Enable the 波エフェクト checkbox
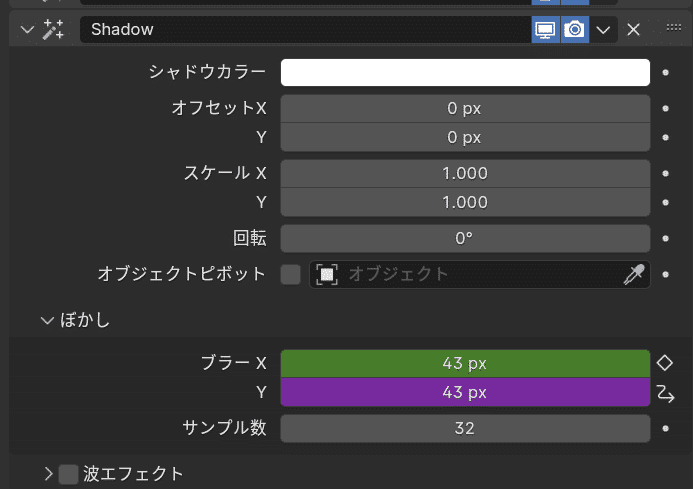This screenshot has height=489, width=693. tap(69, 474)
